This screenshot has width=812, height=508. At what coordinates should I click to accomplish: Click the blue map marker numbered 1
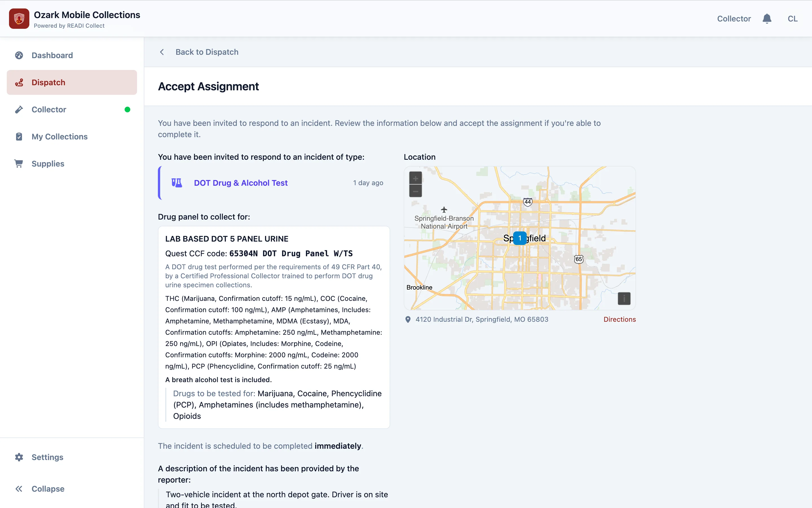(520, 238)
